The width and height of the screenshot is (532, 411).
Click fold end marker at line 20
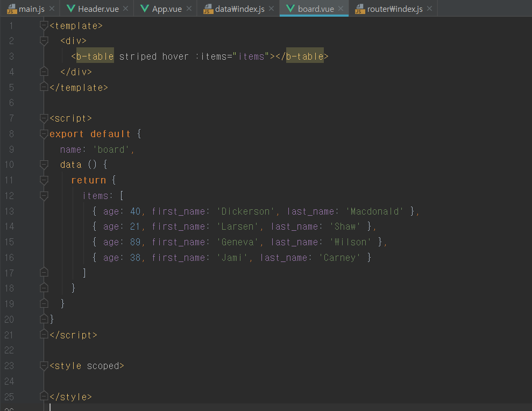tap(44, 318)
